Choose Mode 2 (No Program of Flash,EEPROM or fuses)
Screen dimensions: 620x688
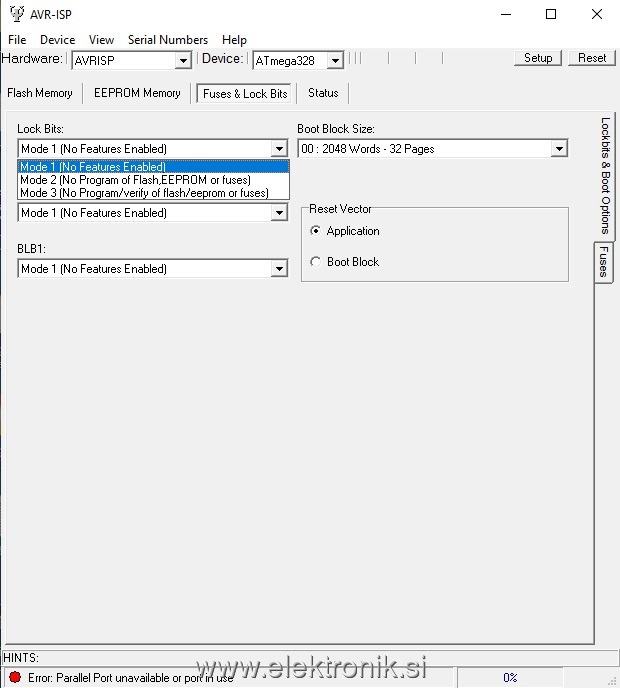153,180
